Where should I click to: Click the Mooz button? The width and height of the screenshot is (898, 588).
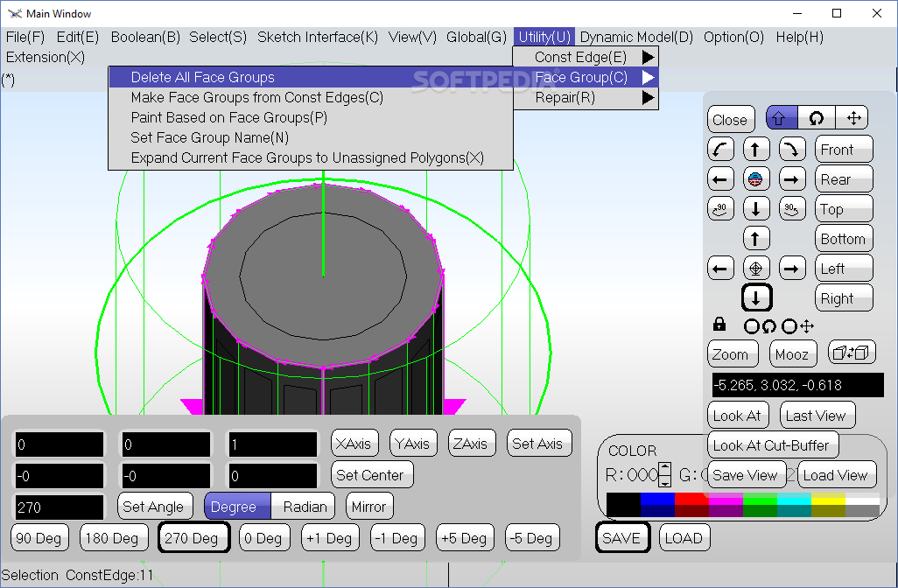coord(793,353)
